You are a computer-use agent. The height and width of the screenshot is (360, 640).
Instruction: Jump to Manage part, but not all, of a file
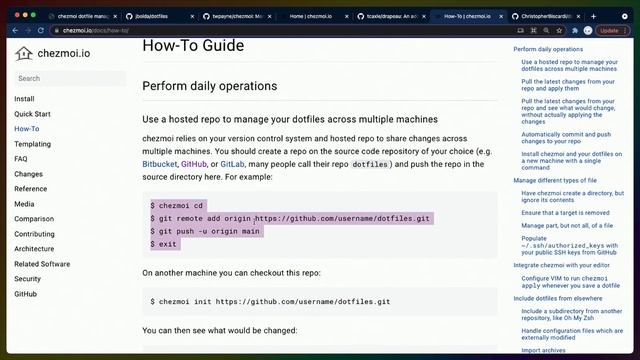pyautogui.click(x=567, y=225)
